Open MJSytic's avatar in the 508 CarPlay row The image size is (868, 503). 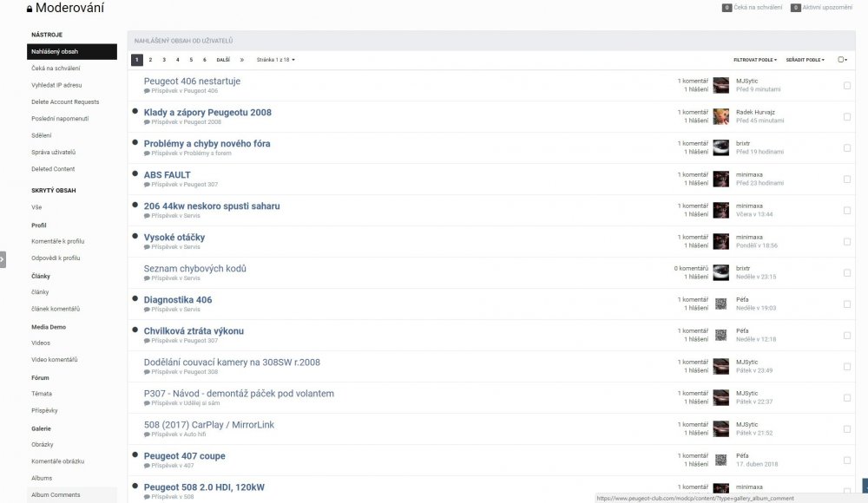point(720,428)
